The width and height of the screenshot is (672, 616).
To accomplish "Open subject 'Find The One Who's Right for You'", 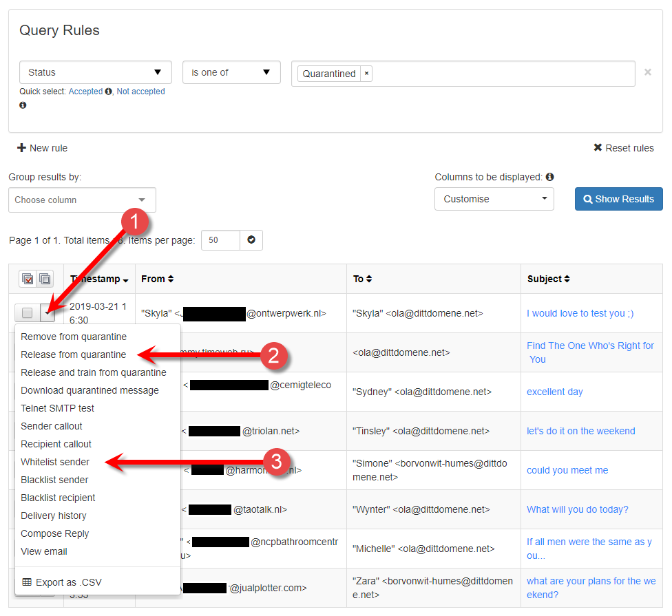I will click(590, 352).
